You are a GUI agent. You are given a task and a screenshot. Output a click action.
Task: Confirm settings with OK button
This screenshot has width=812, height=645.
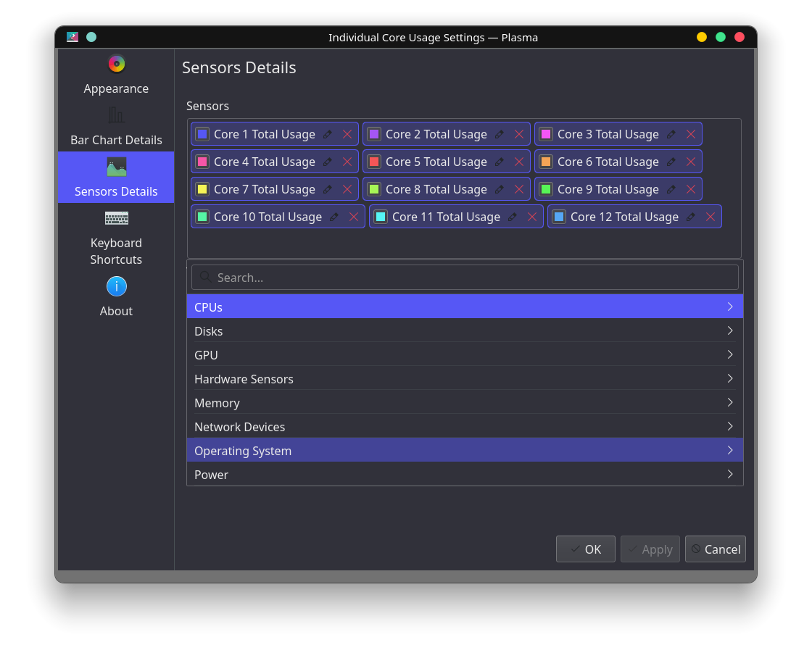[585, 549]
